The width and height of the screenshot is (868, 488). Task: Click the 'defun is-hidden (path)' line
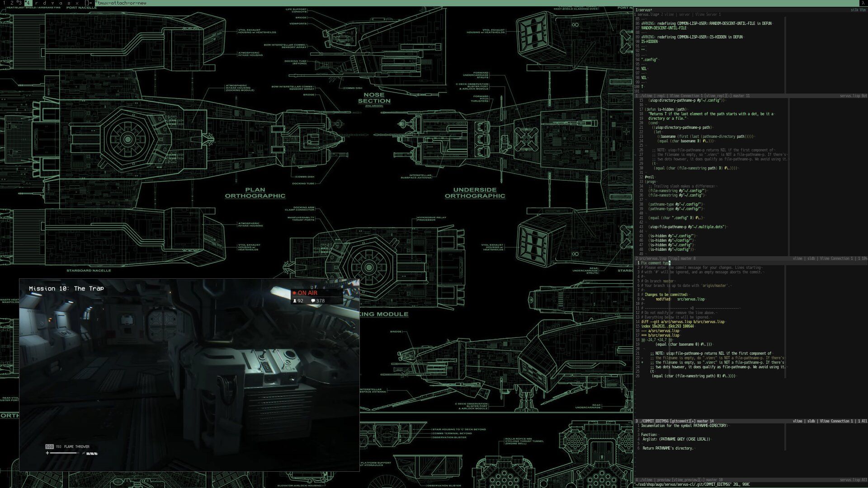pyautogui.click(x=665, y=109)
